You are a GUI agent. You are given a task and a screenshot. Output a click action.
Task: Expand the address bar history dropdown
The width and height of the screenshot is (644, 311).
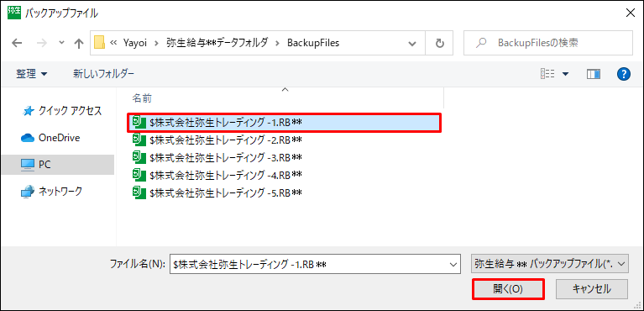[x=411, y=43]
